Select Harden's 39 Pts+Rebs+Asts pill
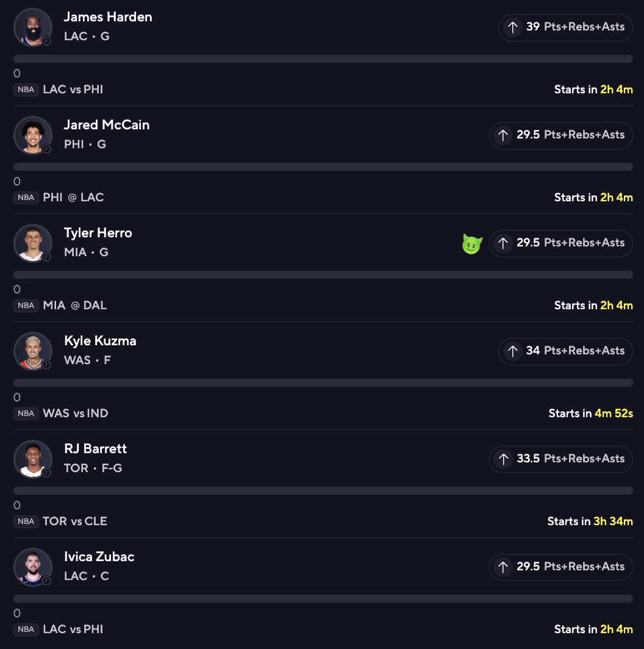 click(565, 27)
